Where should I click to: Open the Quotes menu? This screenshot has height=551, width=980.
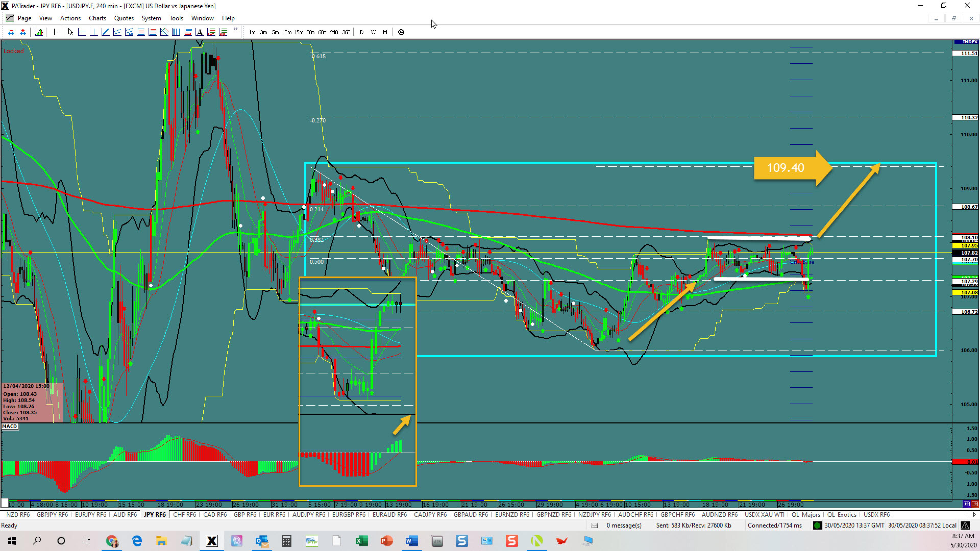124,18
